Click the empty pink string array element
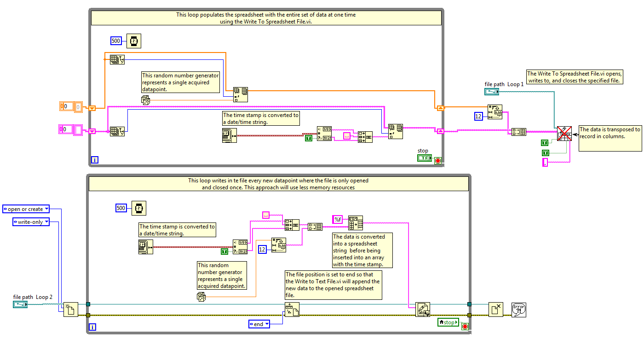Screen dimensions: 644x339 point(78,129)
